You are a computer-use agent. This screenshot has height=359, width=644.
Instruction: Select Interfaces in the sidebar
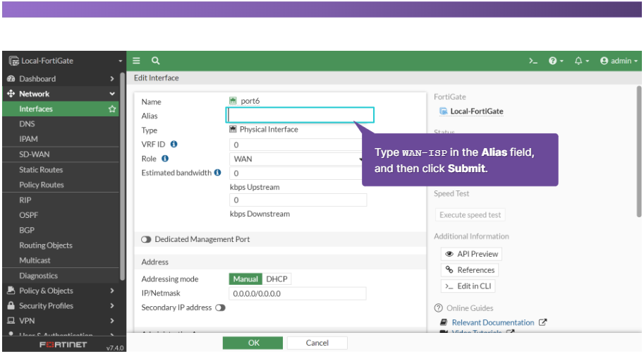coord(61,109)
